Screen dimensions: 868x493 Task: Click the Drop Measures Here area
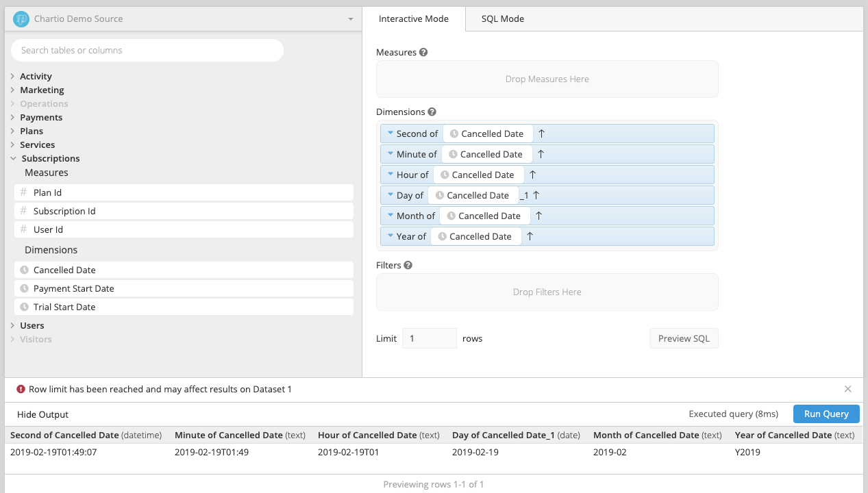[547, 79]
